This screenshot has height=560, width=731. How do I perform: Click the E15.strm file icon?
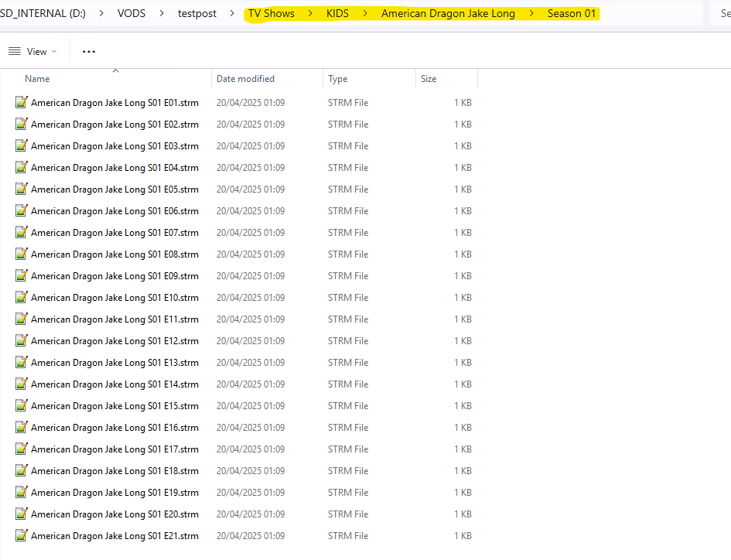[21, 405]
